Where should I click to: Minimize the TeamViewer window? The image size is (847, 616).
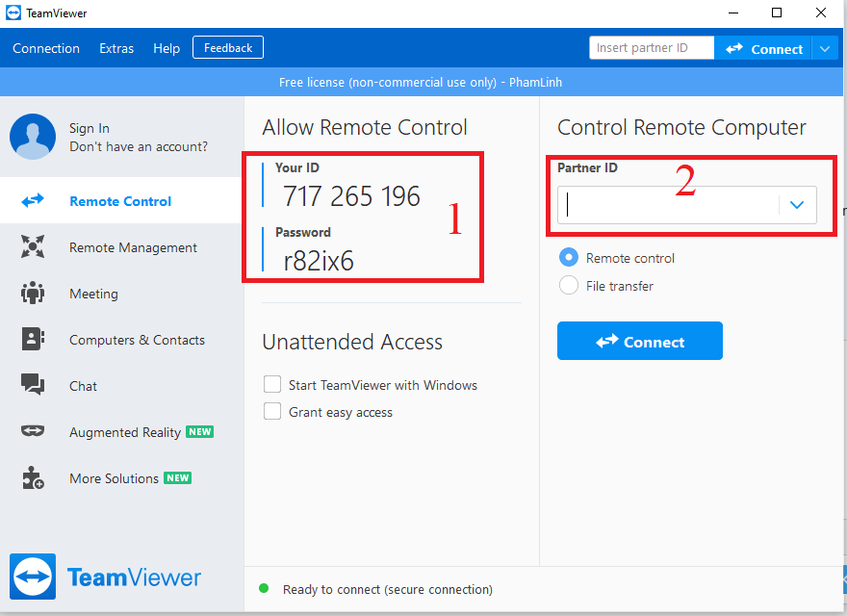click(x=733, y=13)
